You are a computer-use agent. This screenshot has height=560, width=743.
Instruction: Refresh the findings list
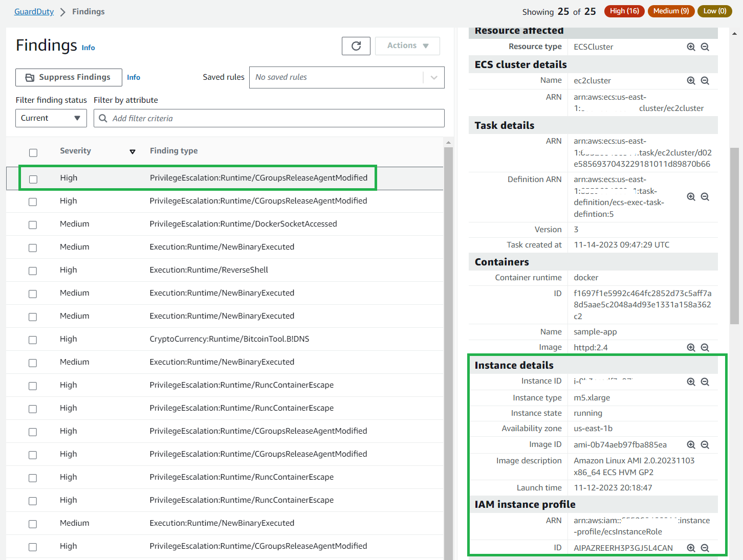(x=356, y=46)
